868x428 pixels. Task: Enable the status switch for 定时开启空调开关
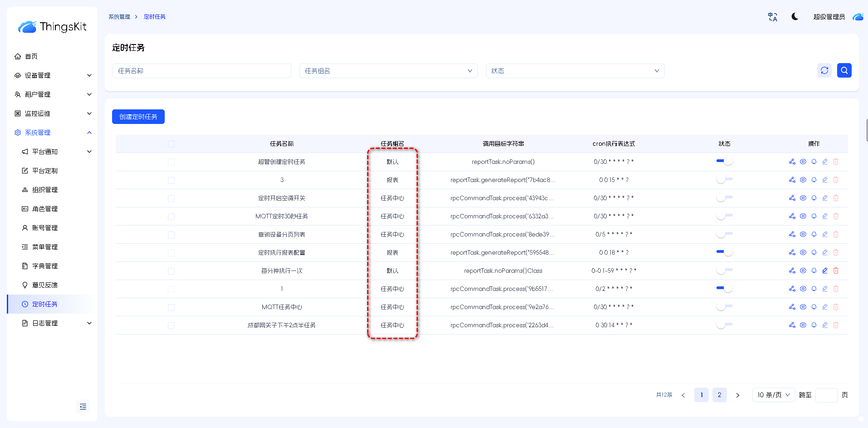[x=724, y=198]
